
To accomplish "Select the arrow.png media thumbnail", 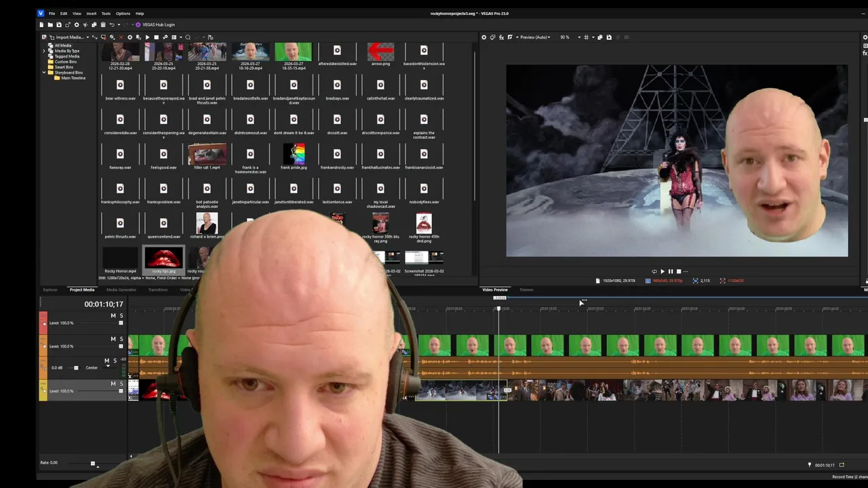I will (380, 52).
